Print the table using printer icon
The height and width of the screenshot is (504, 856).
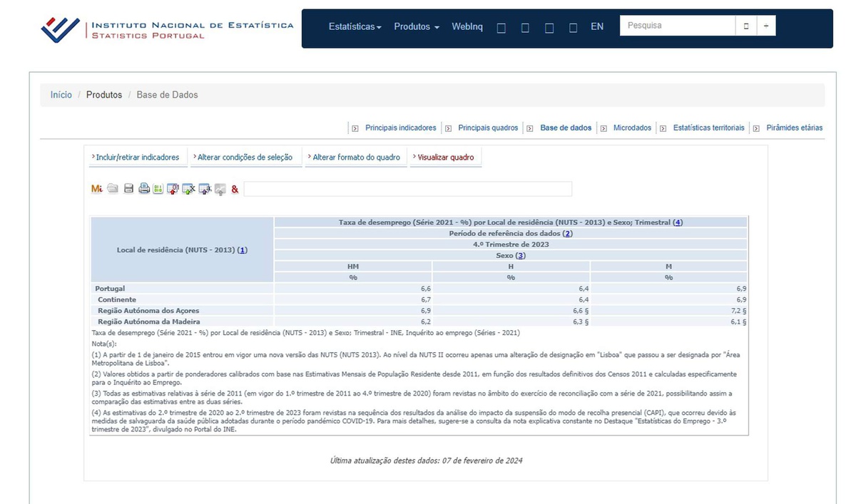click(x=144, y=189)
